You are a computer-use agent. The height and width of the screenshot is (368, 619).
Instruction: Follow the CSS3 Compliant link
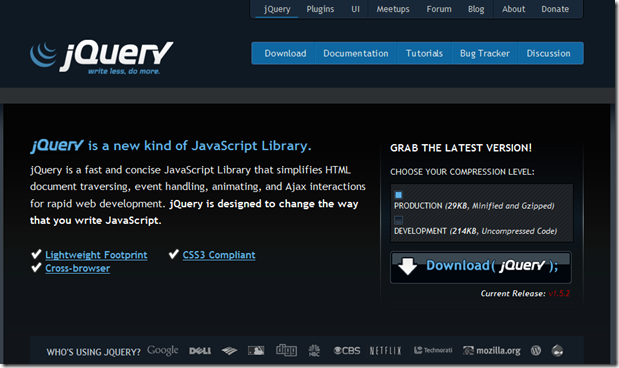[219, 255]
